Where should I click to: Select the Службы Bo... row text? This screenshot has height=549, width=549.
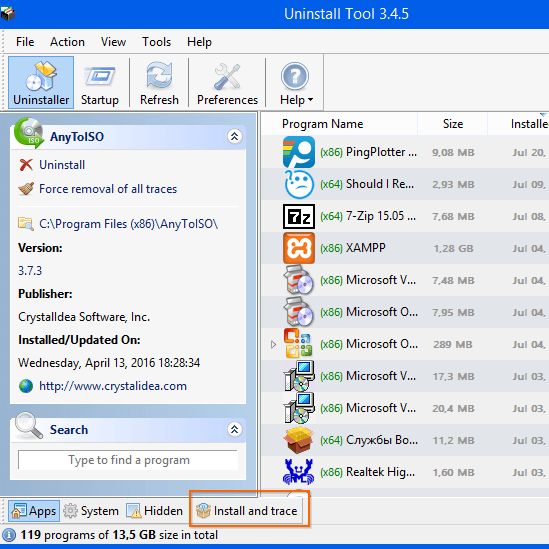click(369, 440)
